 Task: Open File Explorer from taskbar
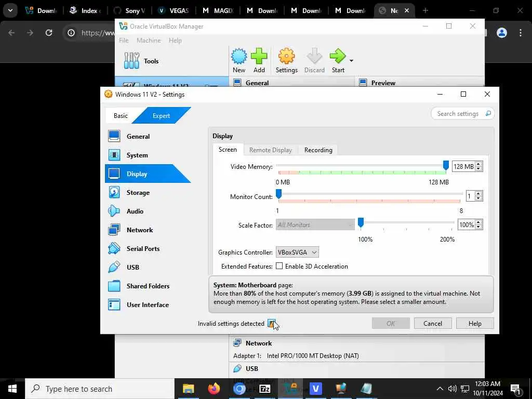tap(188, 389)
